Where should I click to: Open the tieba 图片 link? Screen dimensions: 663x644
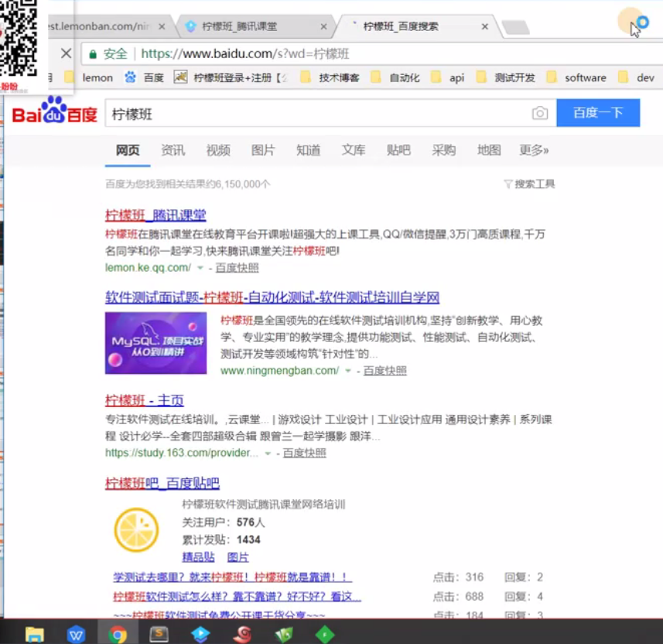[238, 557]
